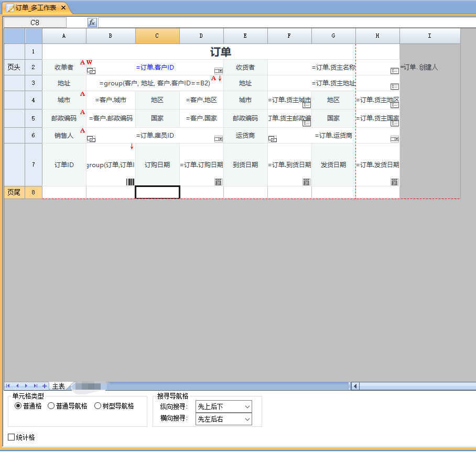
Task: Select the 普通格 radio button
Action: (x=18, y=406)
